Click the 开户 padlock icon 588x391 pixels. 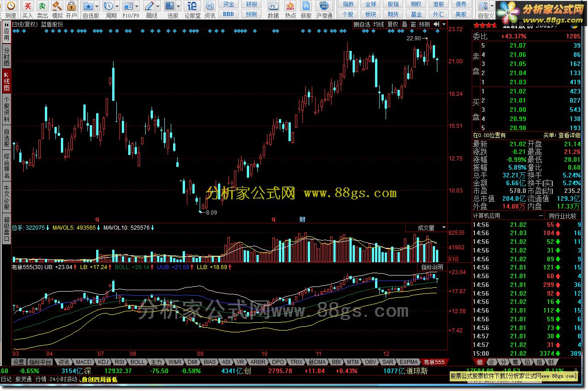pos(71,6)
